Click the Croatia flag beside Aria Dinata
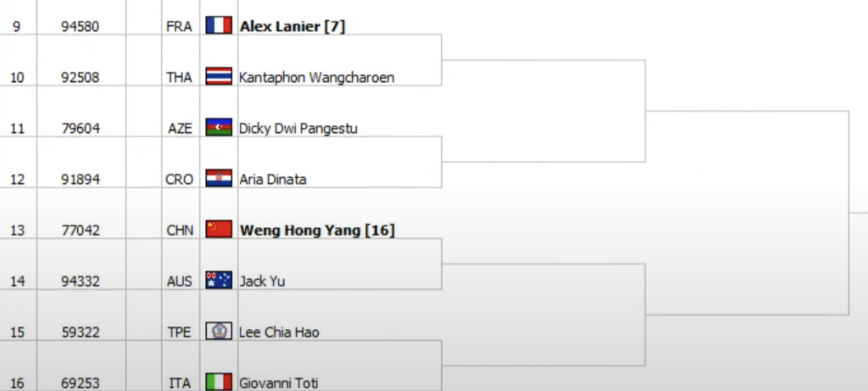 (219, 178)
